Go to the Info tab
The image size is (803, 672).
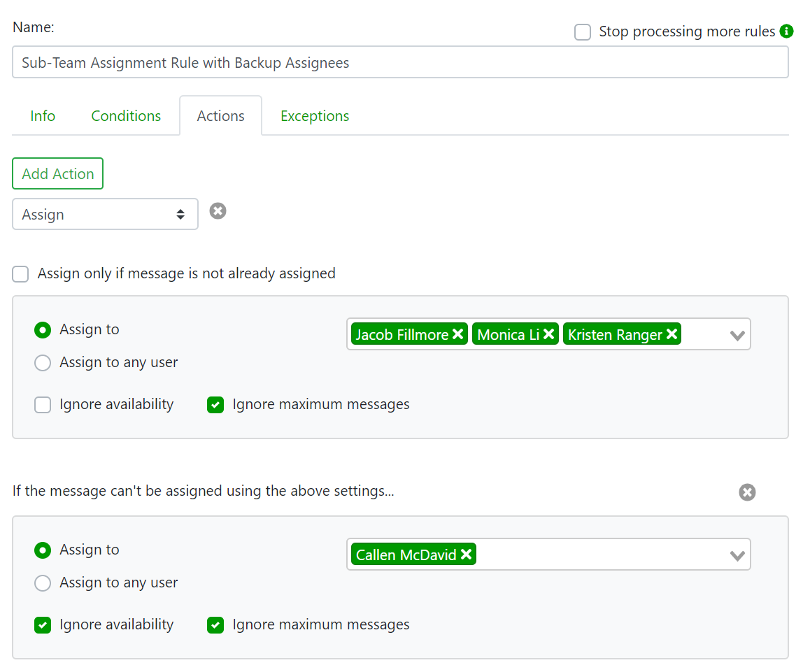click(43, 116)
